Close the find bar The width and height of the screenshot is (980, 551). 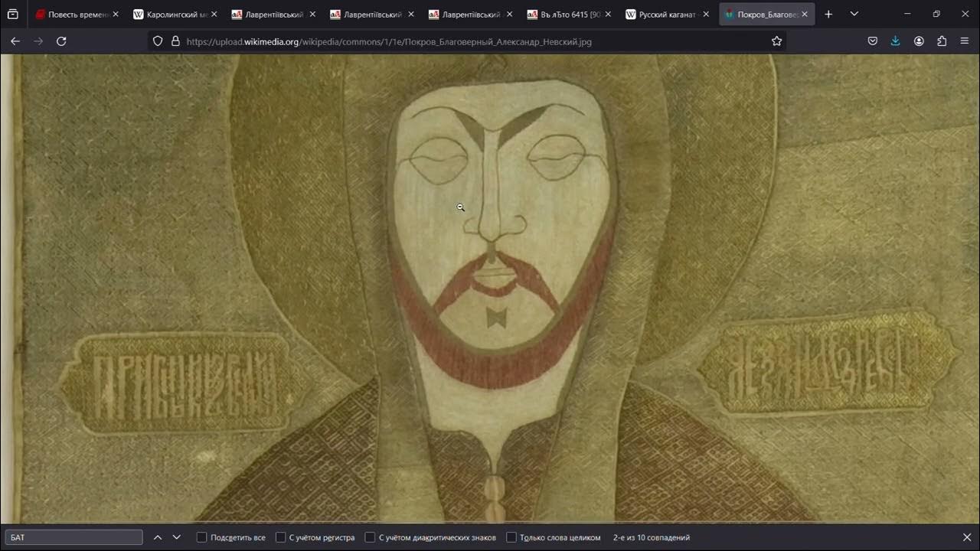[966, 537]
